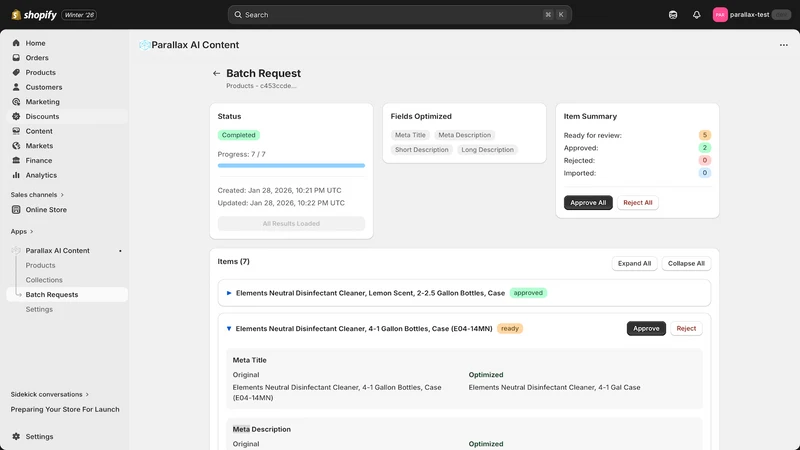Viewport: 800px width, 450px height.
Task: Expand the Lemon Scent disinfectant item
Action: pyautogui.click(x=229, y=293)
